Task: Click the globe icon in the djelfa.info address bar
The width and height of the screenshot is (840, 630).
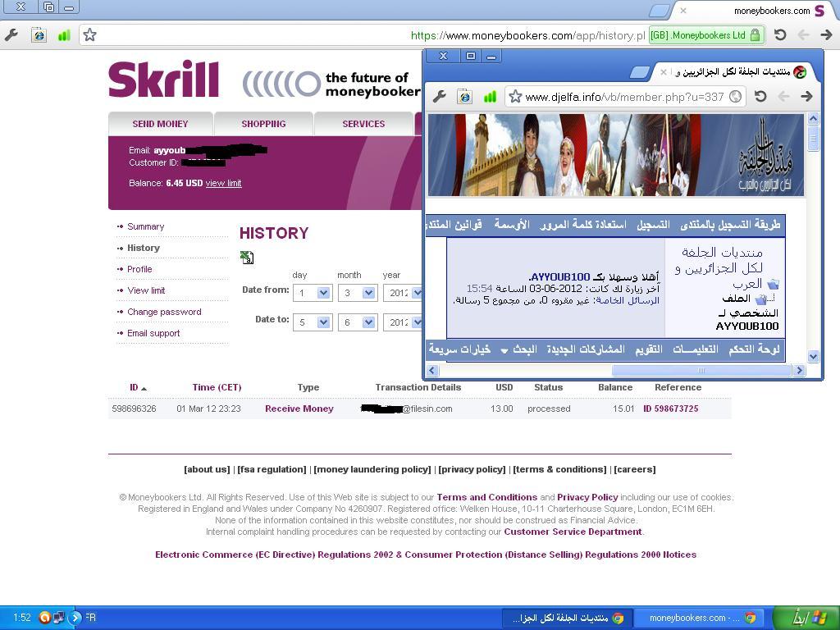Action: (736, 97)
